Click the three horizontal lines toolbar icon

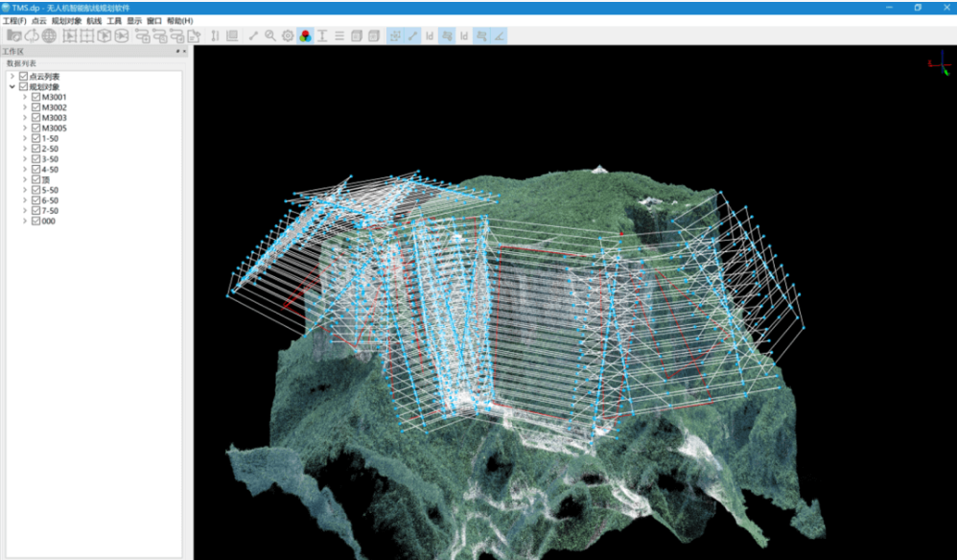339,35
